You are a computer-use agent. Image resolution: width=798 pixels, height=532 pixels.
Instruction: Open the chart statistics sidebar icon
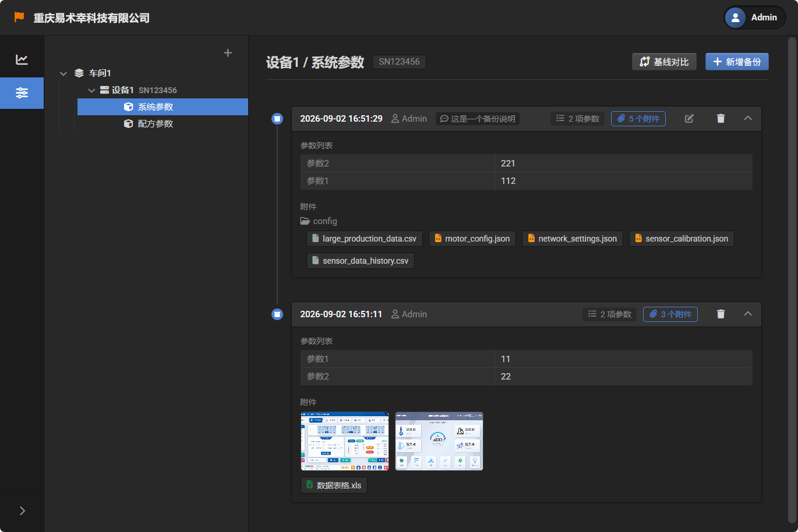point(22,59)
